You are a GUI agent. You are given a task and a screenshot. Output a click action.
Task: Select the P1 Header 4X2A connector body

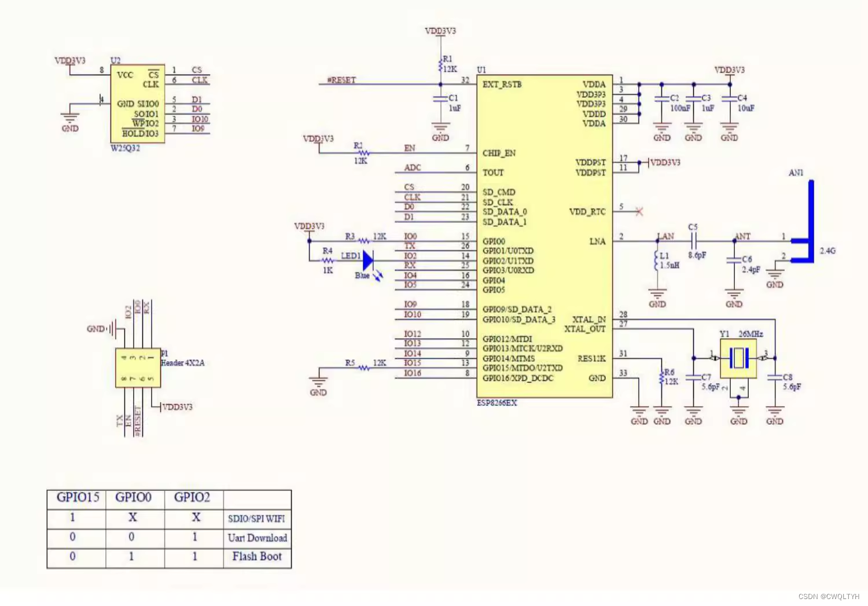click(x=138, y=368)
